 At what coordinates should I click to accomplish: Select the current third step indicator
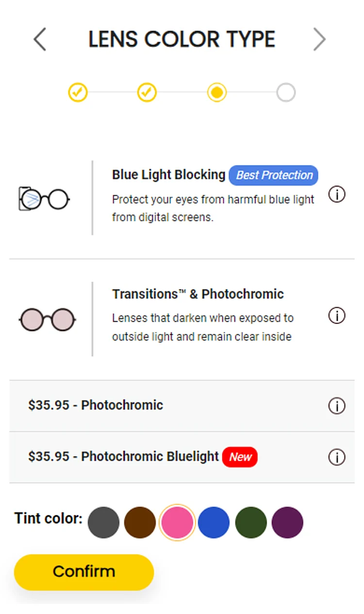tap(216, 92)
